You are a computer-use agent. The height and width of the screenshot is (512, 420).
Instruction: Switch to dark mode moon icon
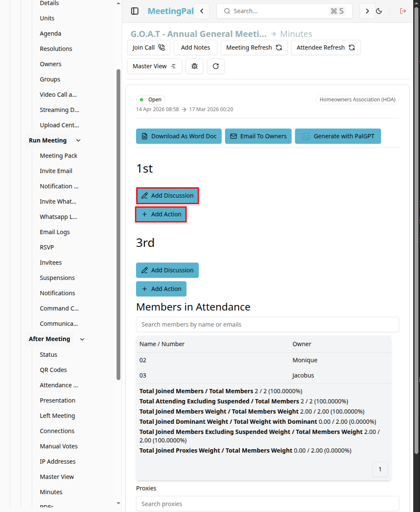pyautogui.click(x=379, y=11)
